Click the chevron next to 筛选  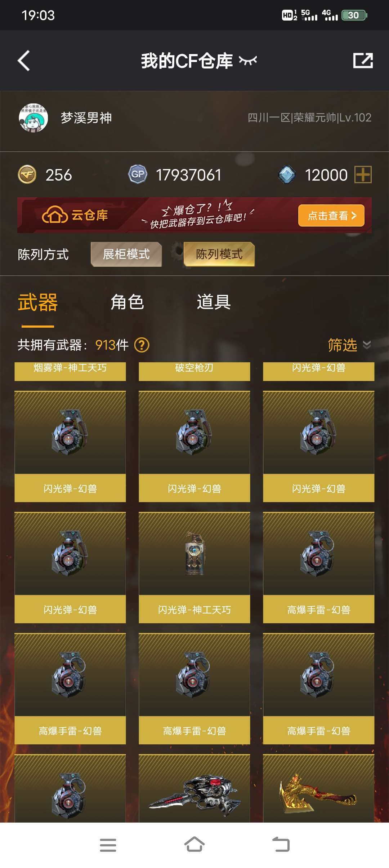[367, 345]
